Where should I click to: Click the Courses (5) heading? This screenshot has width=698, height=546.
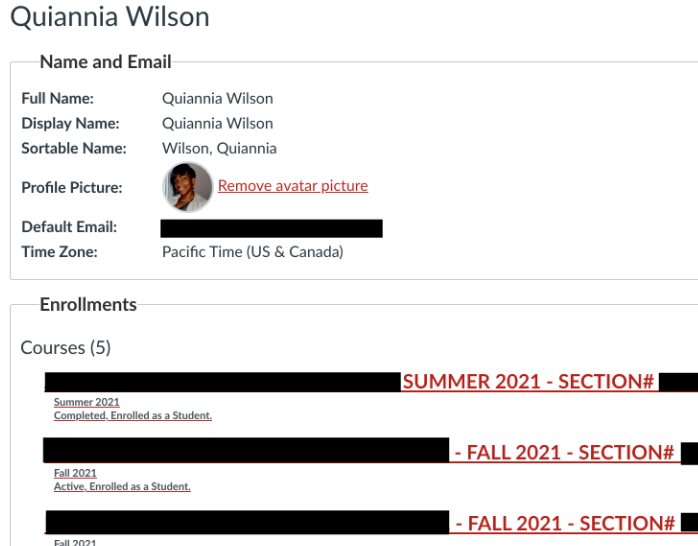point(66,348)
